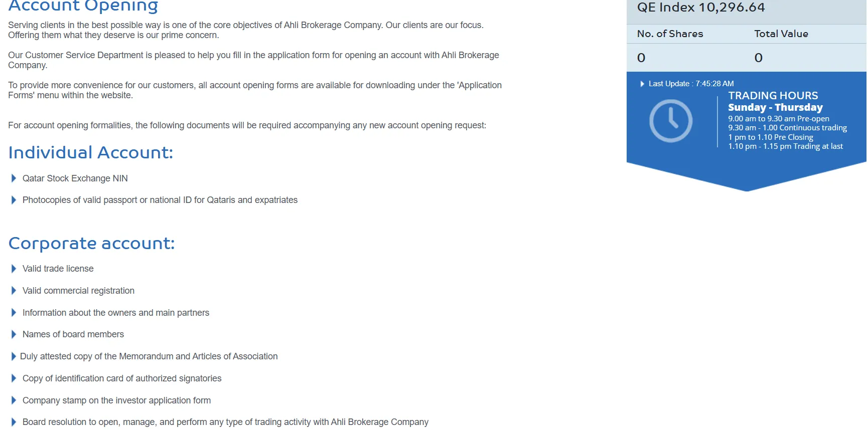This screenshot has height=430, width=868.
Task: Click Information about the owners and main partners
Action: (x=116, y=313)
